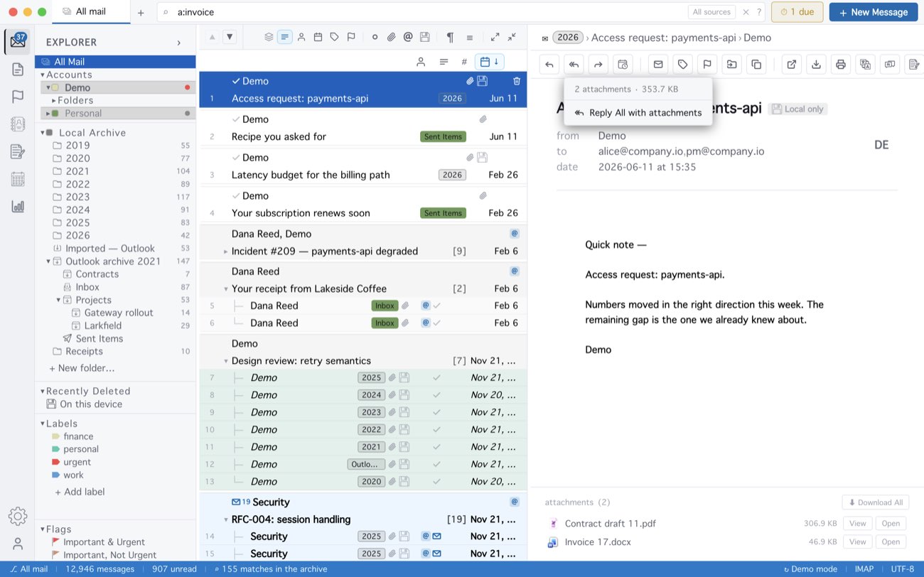924x577 pixels.
Task: Choose Reply All with attachments
Action: (x=638, y=112)
